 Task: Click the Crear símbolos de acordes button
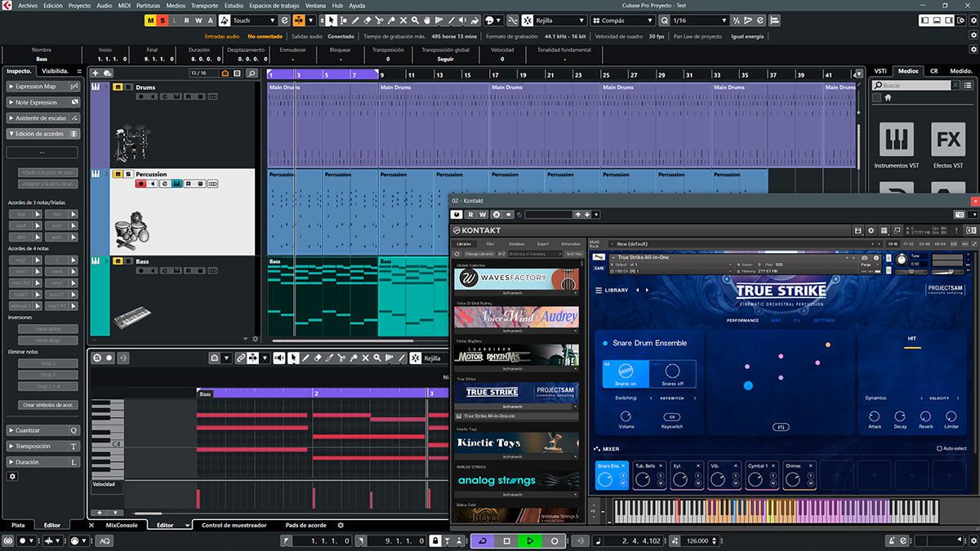pyautogui.click(x=47, y=405)
